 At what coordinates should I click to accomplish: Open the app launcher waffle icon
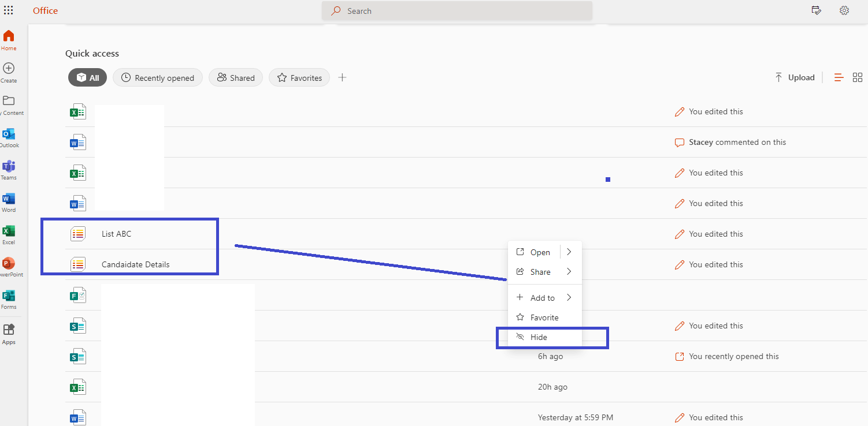point(8,10)
